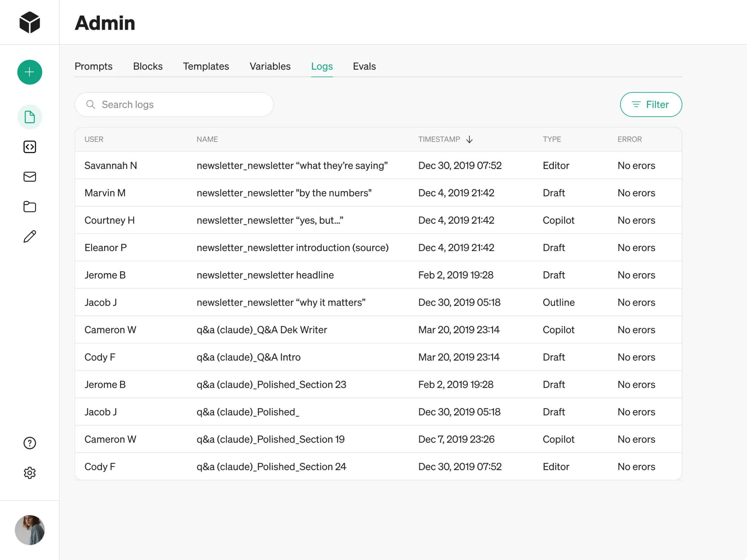Open the log entry named q&a (claude)_Q&A Dek Writer
The width and height of the screenshot is (747, 560).
pos(261,329)
